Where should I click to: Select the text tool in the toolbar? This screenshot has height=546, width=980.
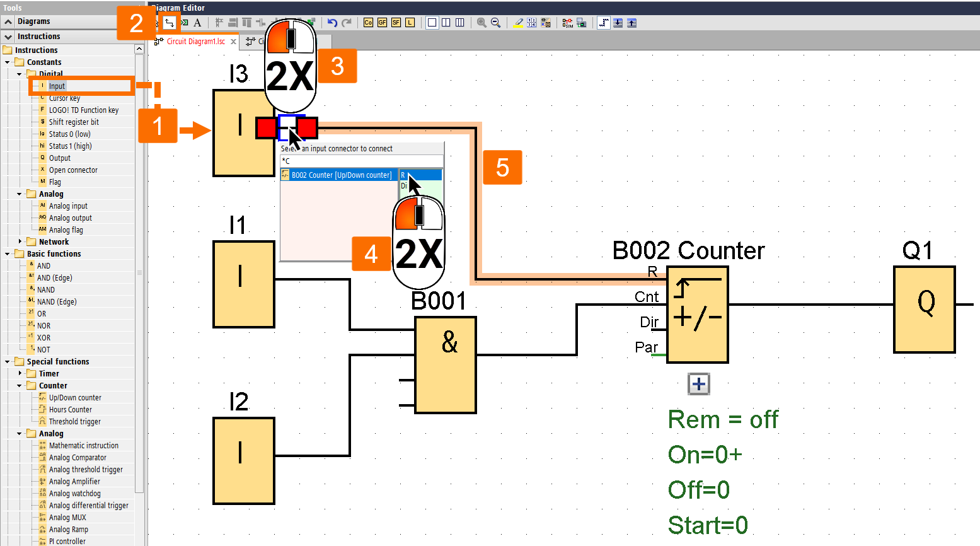[x=198, y=23]
